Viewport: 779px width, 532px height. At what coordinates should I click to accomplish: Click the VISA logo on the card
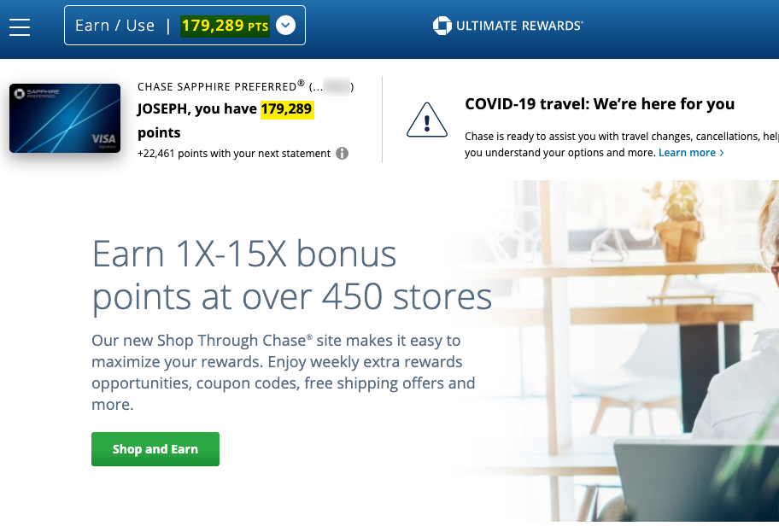click(x=103, y=139)
